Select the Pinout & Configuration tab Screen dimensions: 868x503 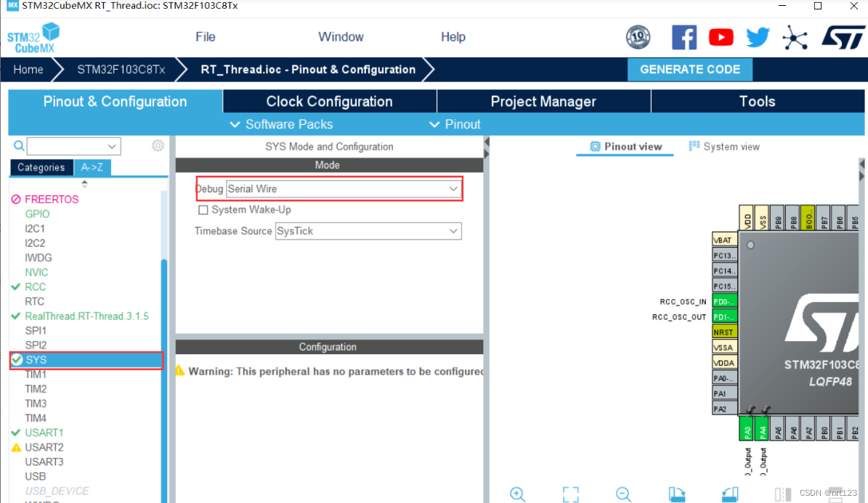(115, 102)
